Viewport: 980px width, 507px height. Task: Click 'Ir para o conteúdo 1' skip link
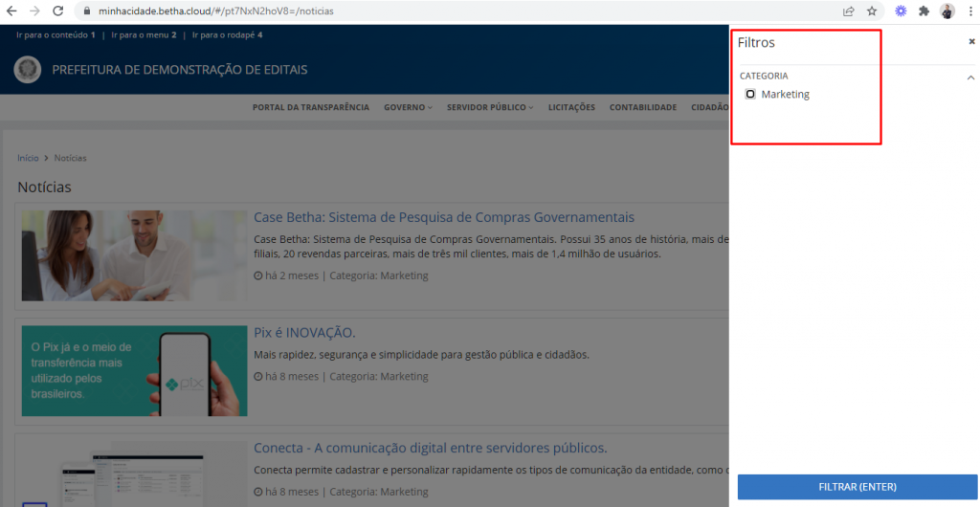56,35
